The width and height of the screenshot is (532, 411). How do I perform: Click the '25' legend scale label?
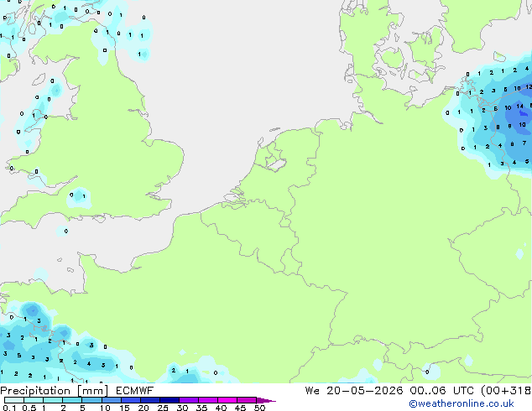[x=163, y=408]
